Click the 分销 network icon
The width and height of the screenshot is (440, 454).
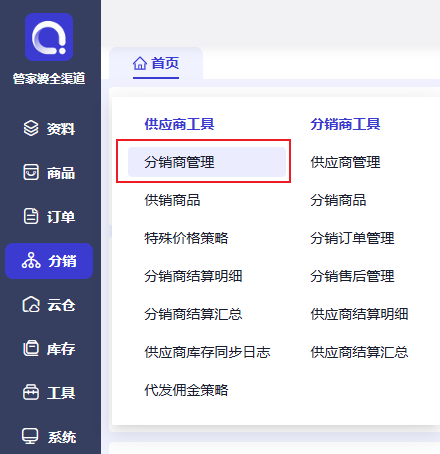click(x=31, y=261)
